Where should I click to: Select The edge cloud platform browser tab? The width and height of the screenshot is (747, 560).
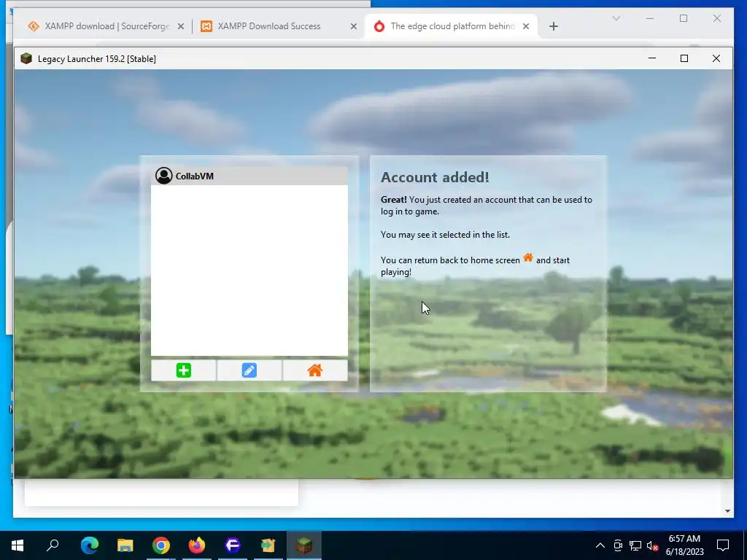coord(452,26)
